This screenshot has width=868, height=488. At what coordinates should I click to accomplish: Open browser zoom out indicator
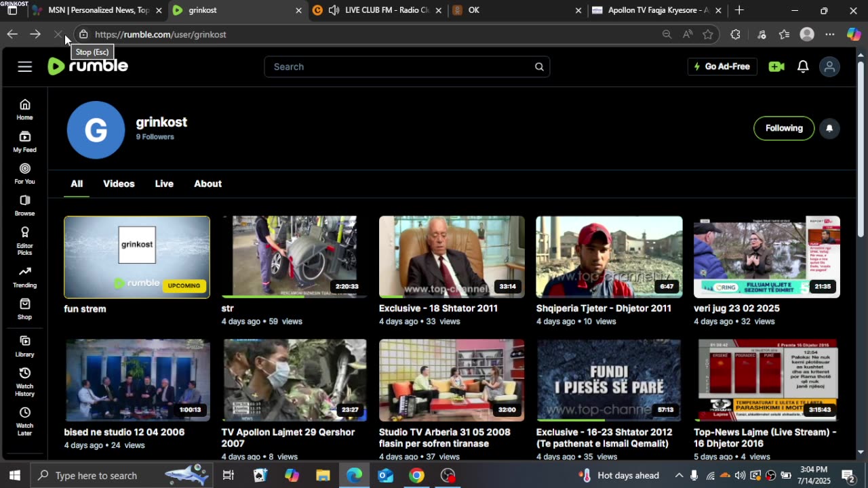coord(667,34)
